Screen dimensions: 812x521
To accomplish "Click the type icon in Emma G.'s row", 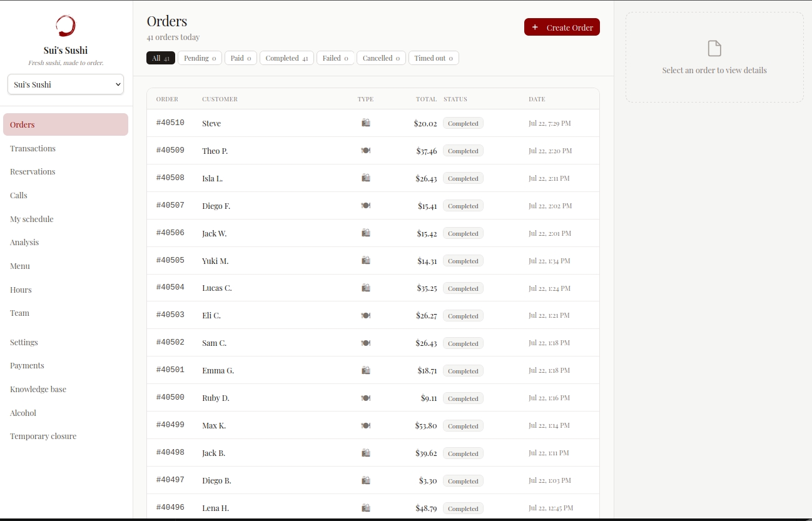I will coord(366,371).
